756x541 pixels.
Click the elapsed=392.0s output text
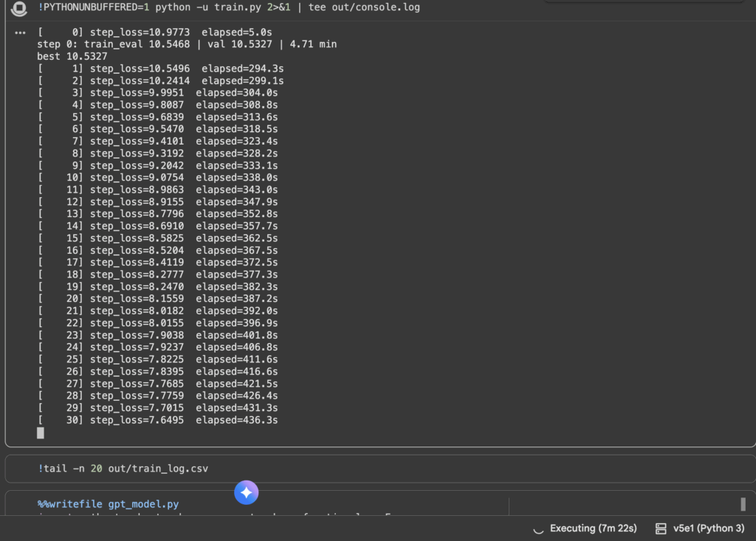pyautogui.click(x=236, y=311)
